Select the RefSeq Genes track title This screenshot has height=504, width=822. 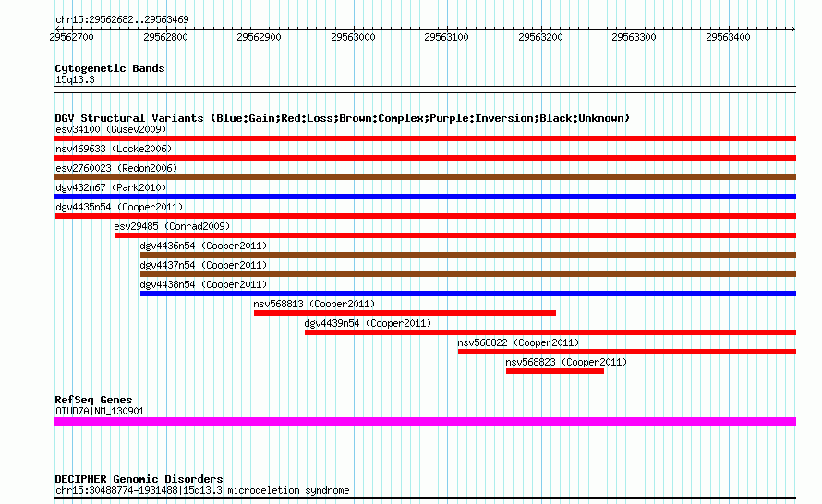pyautogui.click(x=93, y=400)
